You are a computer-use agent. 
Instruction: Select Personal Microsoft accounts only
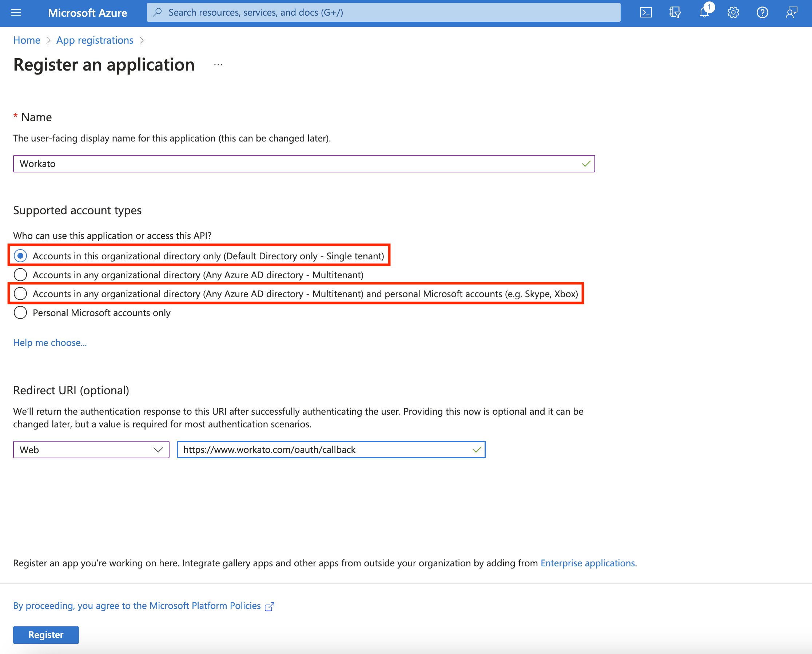pyautogui.click(x=20, y=313)
